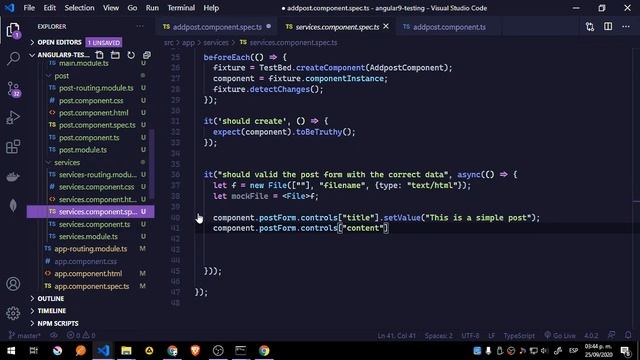640x360 pixels.
Task: Click LF end of line sequence
Action: pyautogui.click(x=491, y=336)
